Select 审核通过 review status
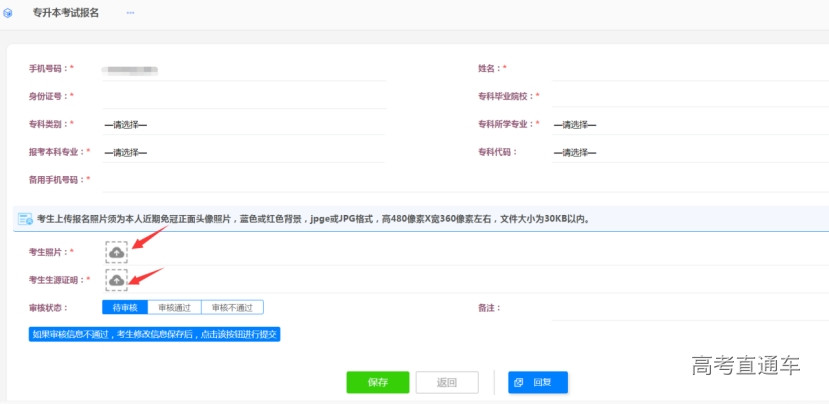Screen dimensions: 829x405 click(x=175, y=308)
